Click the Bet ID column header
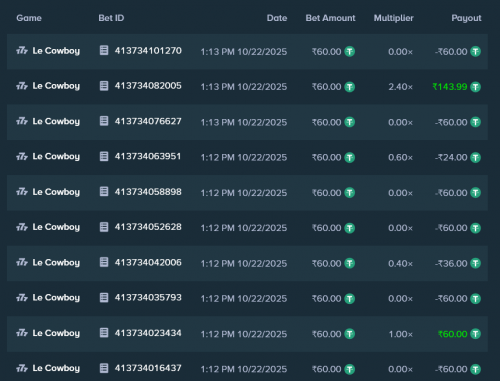Screen dimensions: 500x381 [x=111, y=18]
